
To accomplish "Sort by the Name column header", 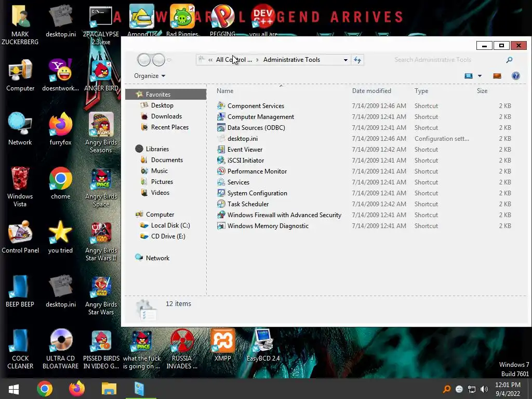I will [x=225, y=91].
